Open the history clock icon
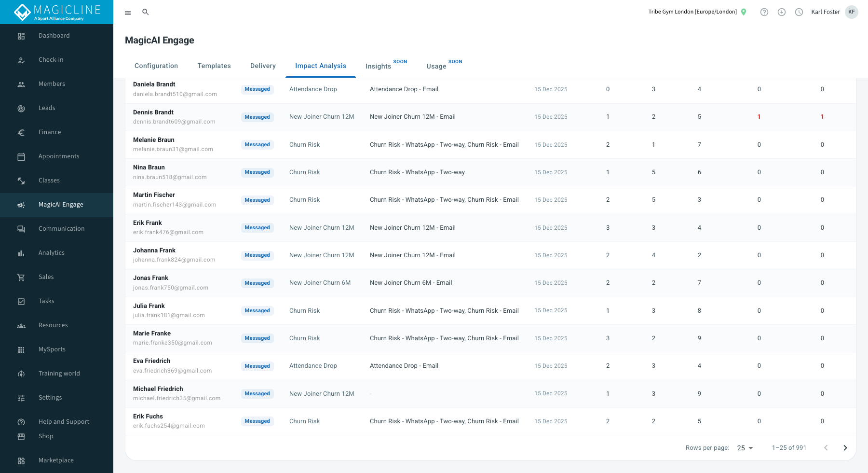The image size is (868, 473). 799,12
